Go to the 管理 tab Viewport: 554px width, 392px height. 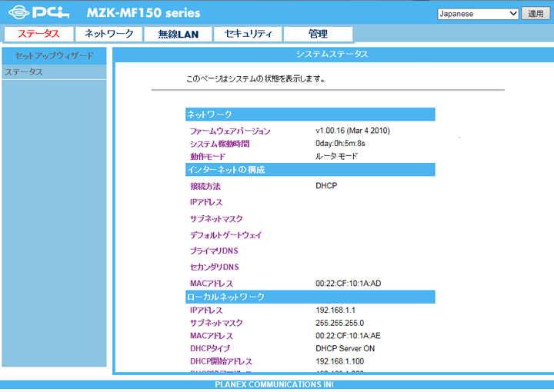(x=318, y=34)
